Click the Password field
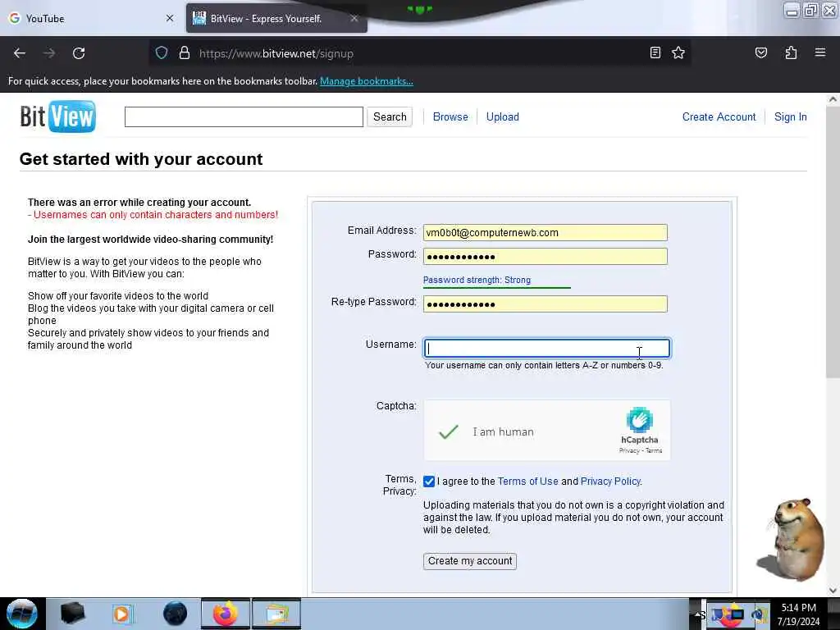 click(545, 256)
